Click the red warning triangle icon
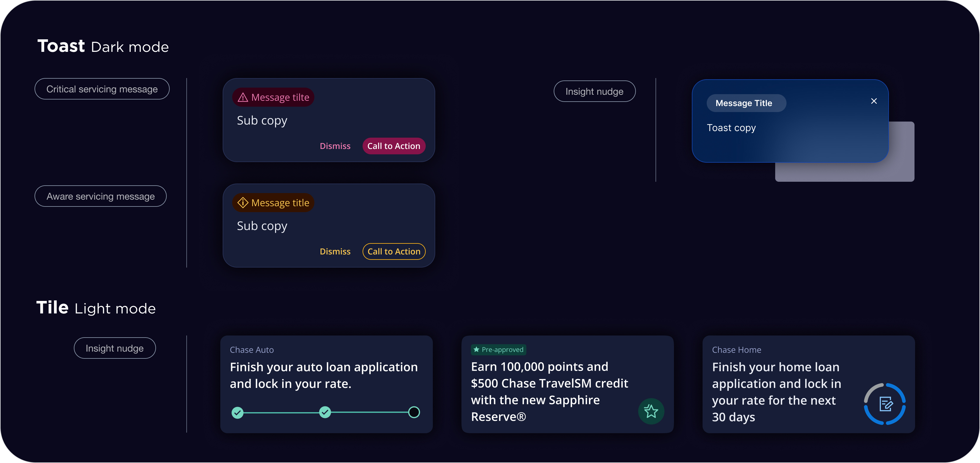The height and width of the screenshot is (463, 980). tap(243, 97)
